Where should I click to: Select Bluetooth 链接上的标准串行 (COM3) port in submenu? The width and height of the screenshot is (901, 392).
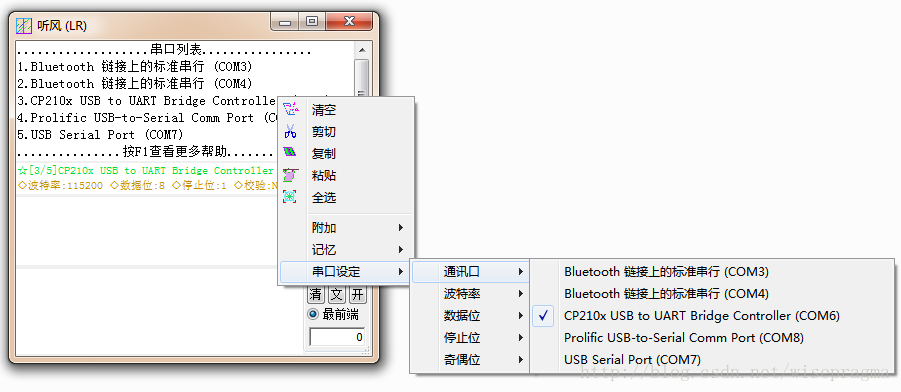click(712, 271)
